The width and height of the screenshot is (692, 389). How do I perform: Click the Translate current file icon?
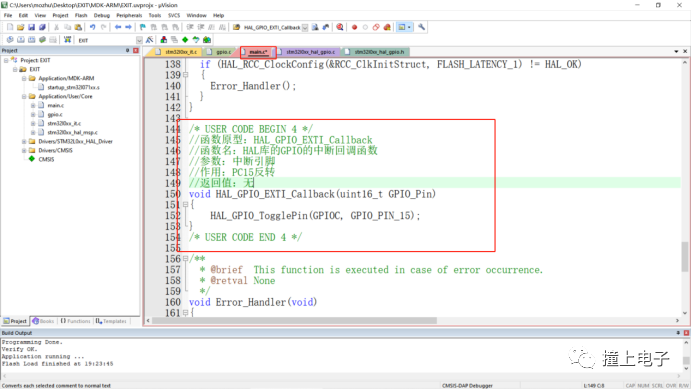point(10,40)
